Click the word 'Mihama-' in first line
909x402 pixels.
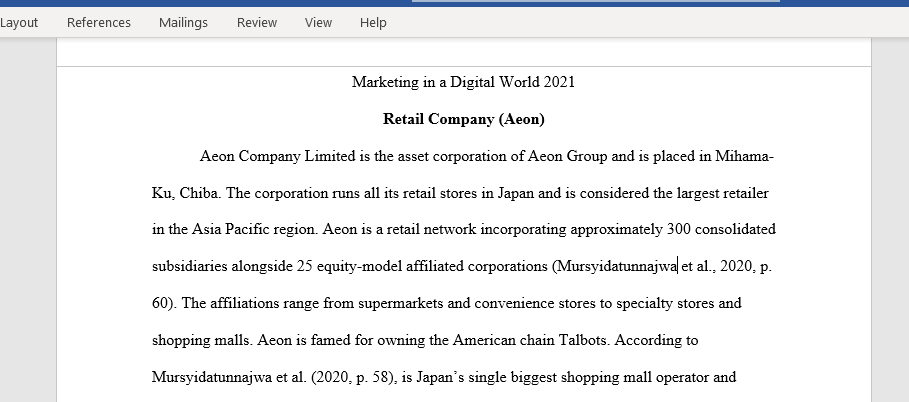click(744, 157)
